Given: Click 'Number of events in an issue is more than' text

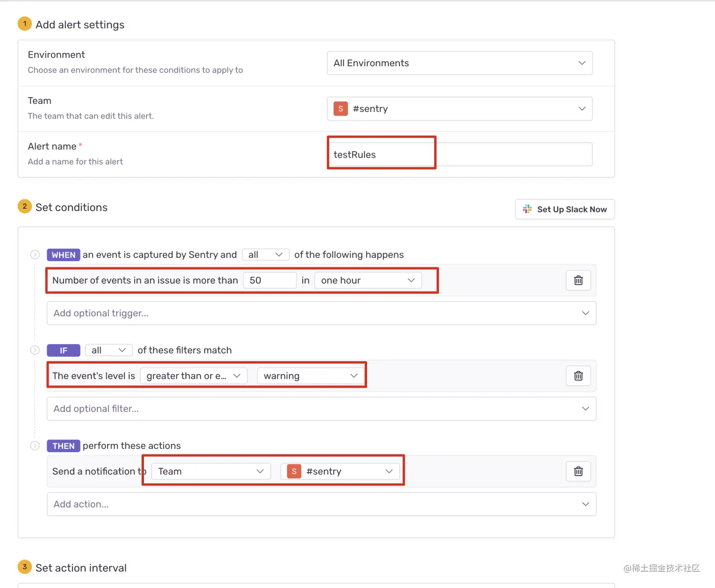Looking at the screenshot, I should [145, 280].
